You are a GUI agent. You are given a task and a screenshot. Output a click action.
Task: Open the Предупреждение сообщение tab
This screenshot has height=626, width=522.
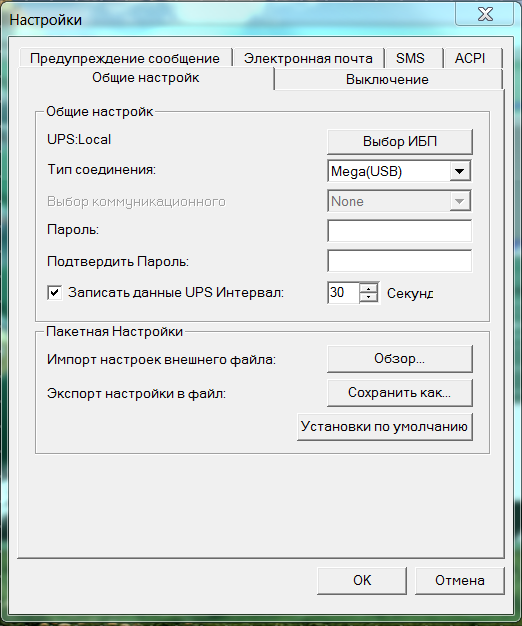point(125,58)
